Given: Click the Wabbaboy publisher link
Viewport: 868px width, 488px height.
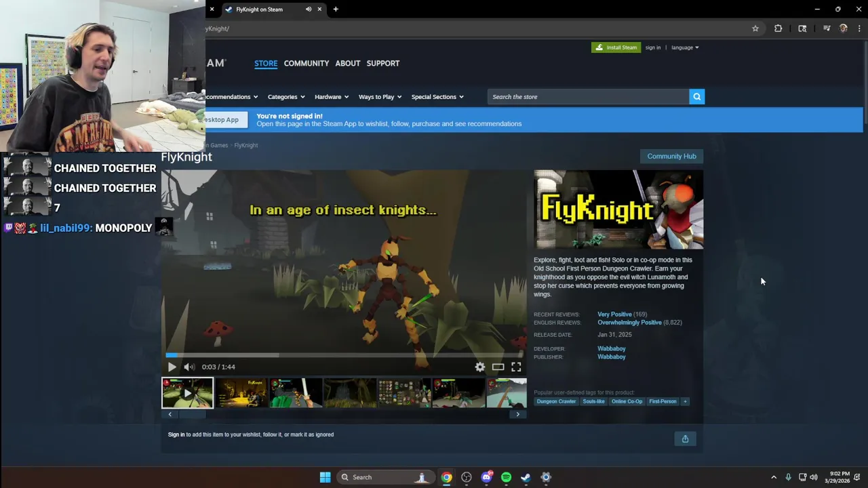Looking at the screenshot, I should click(612, 357).
